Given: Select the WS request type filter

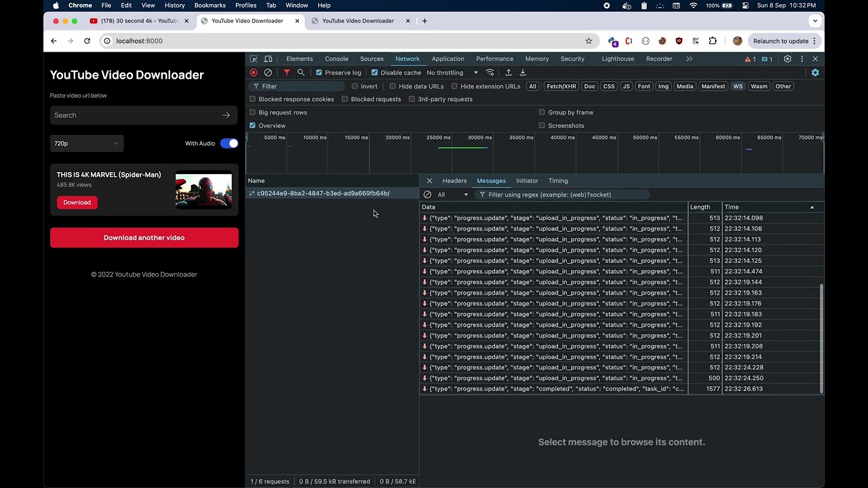Looking at the screenshot, I should click(738, 86).
